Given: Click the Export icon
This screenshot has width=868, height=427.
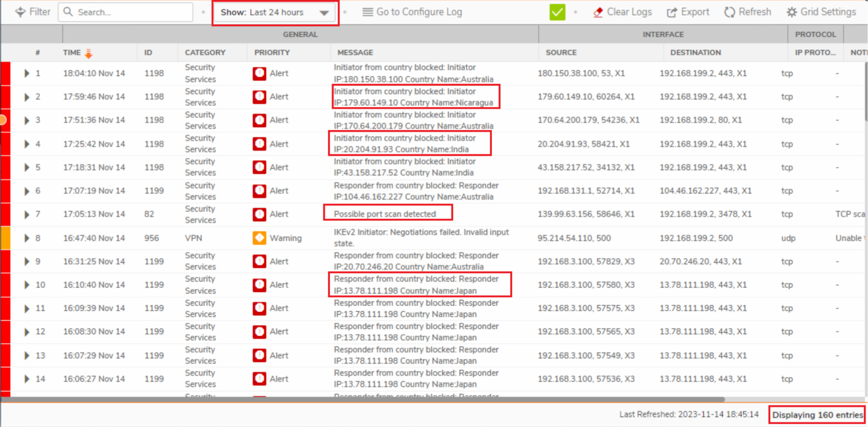Looking at the screenshot, I should pyautogui.click(x=672, y=12).
